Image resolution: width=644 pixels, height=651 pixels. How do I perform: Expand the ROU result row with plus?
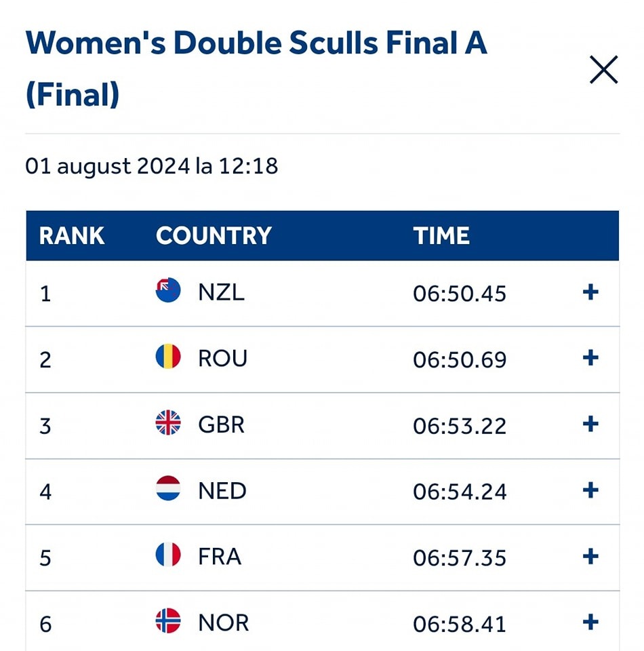pos(590,357)
